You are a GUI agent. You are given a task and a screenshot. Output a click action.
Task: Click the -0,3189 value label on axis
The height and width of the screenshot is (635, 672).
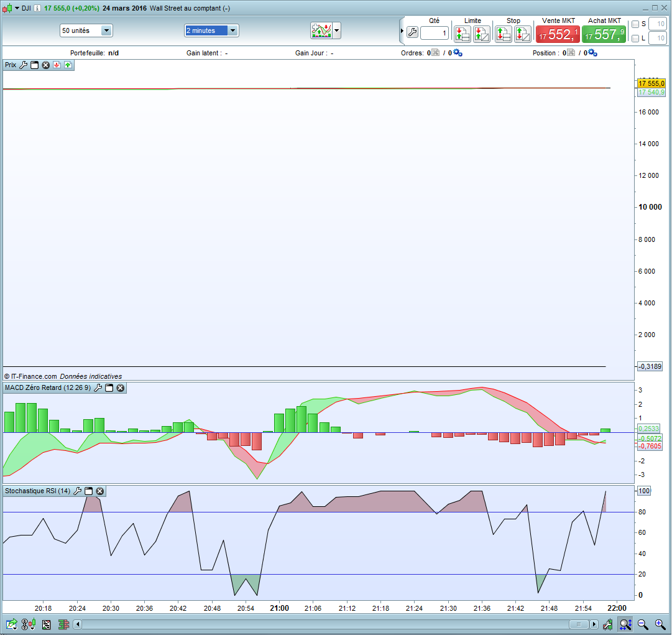coord(650,366)
